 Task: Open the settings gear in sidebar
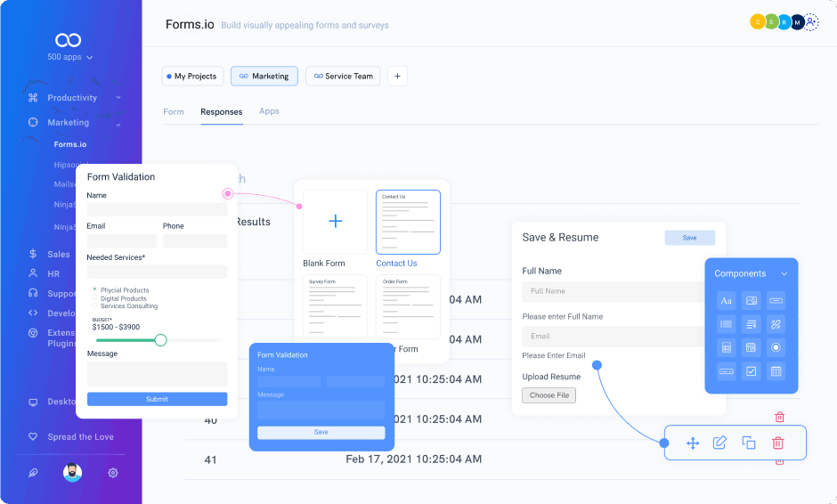(x=112, y=473)
